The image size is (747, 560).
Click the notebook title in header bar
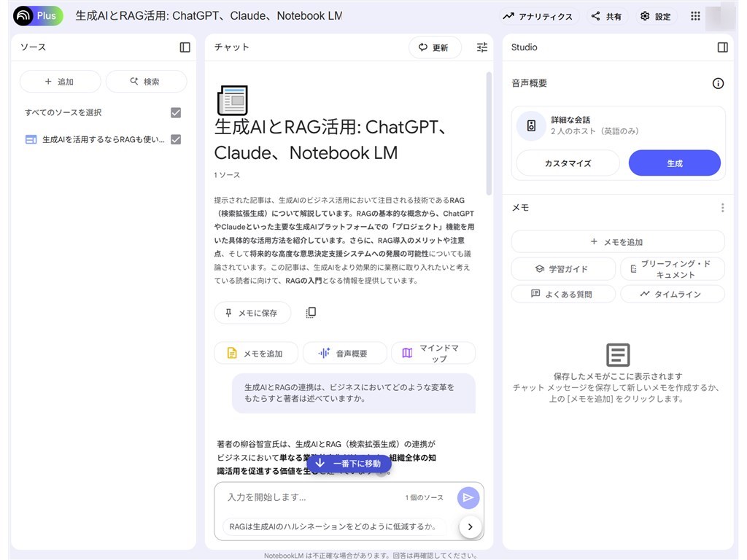click(x=209, y=16)
